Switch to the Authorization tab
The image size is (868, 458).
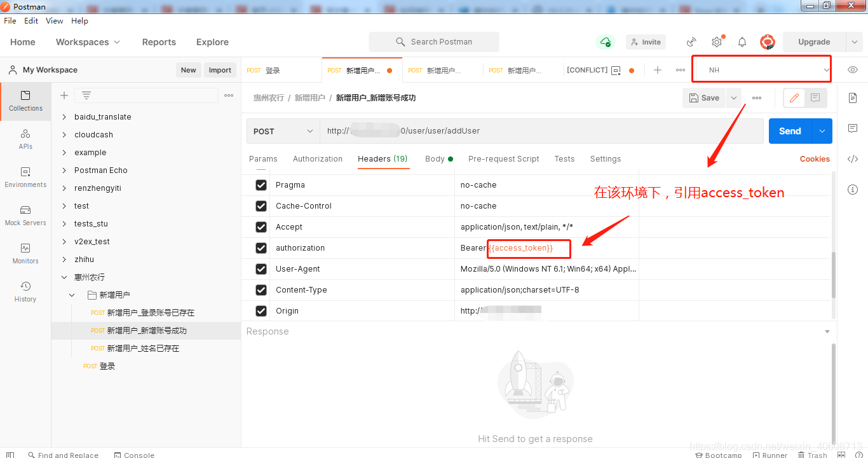pyautogui.click(x=318, y=159)
